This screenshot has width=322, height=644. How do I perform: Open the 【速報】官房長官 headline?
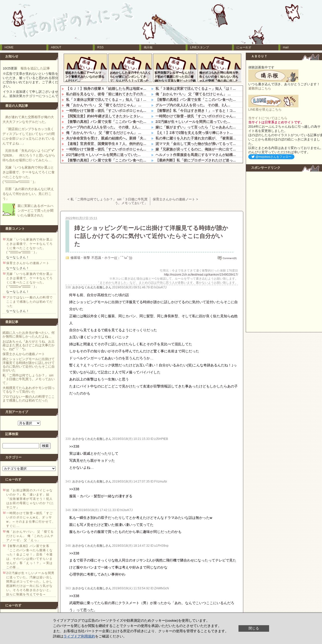(x=106, y=144)
